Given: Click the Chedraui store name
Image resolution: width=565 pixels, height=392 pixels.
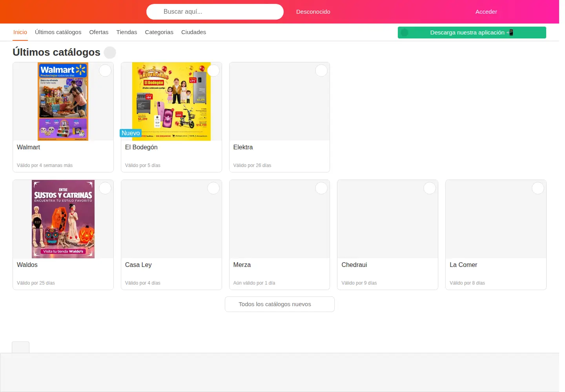Looking at the screenshot, I should coord(354,265).
